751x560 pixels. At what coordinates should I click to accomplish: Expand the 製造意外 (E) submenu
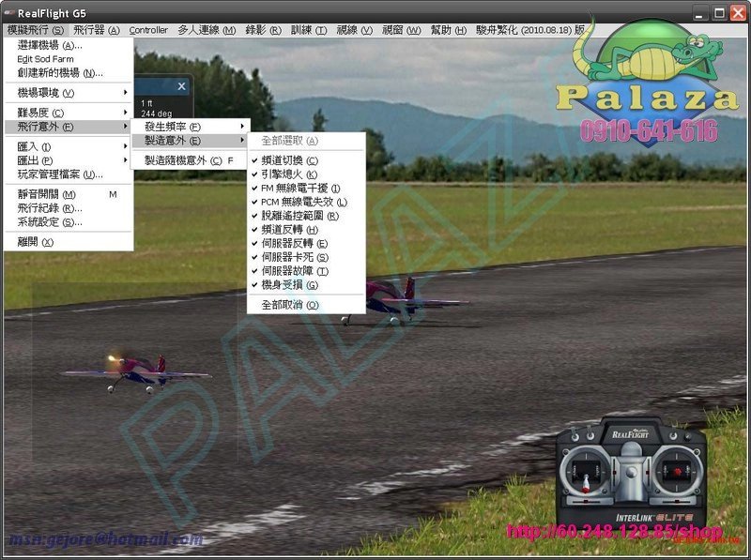pos(191,141)
